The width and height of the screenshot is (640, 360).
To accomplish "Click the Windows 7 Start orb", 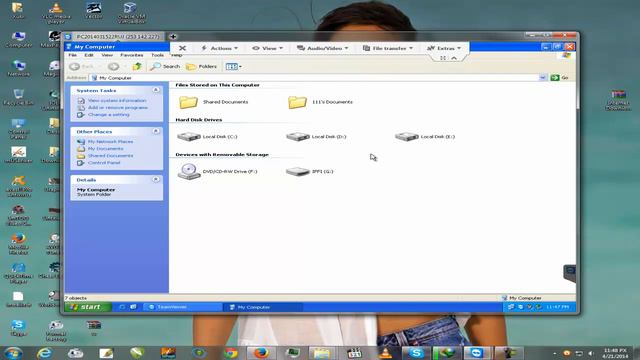I will [13, 353].
